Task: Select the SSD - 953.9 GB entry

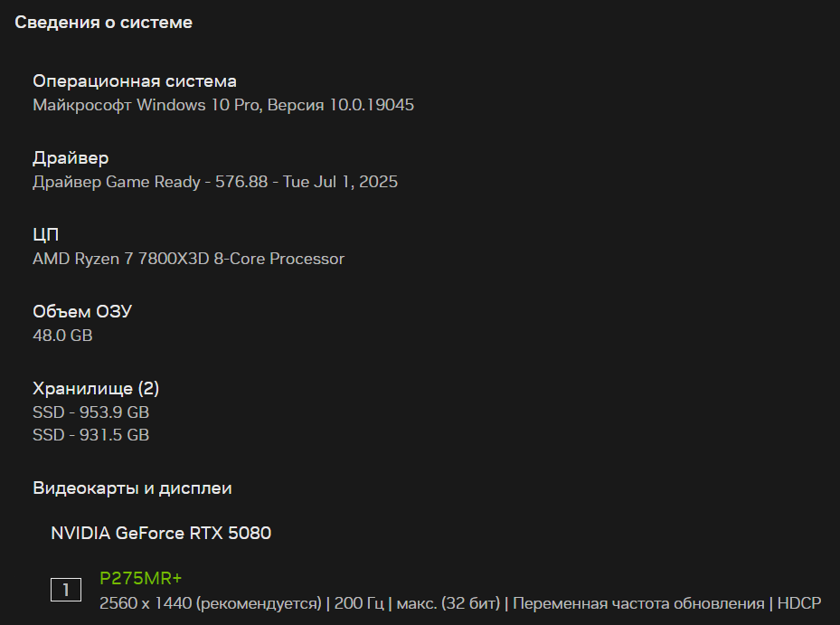Action: [91, 412]
